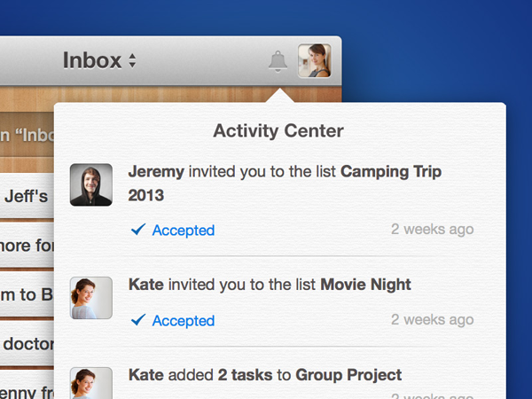Click the Inbox title in header

pyautogui.click(x=91, y=60)
